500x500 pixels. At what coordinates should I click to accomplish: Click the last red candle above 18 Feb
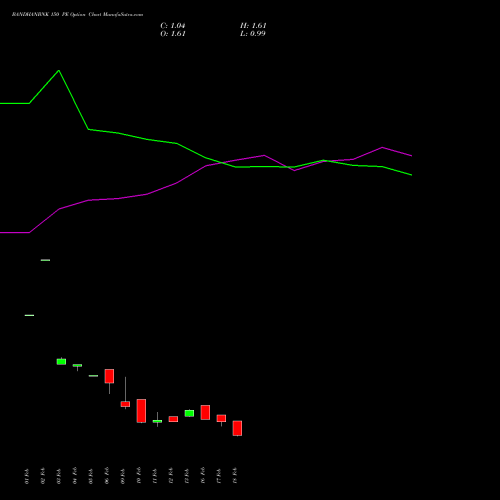coord(237,428)
